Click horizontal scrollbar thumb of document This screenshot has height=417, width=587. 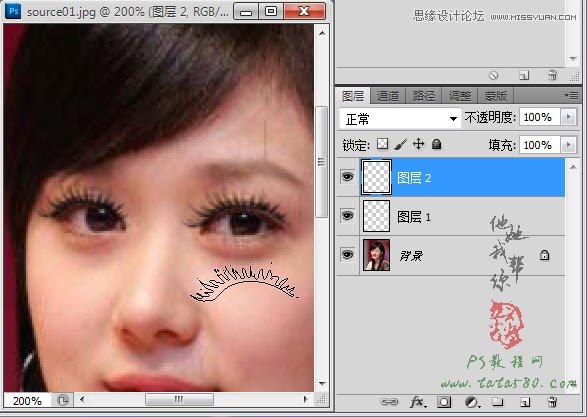179,399
